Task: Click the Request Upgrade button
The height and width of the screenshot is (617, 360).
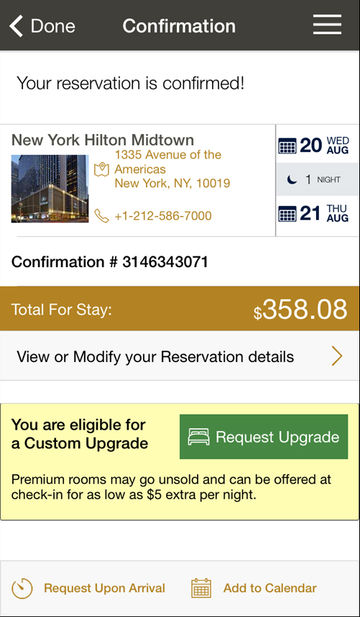Action: [x=264, y=437]
